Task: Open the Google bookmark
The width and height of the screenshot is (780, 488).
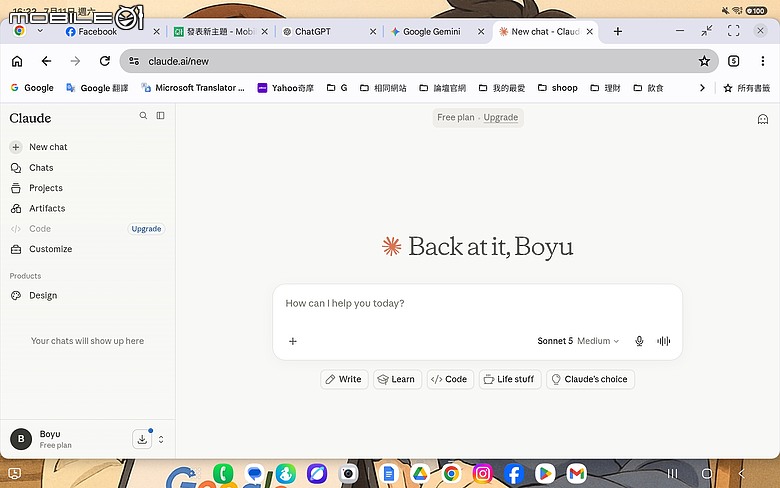Action: [x=32, y=88]
